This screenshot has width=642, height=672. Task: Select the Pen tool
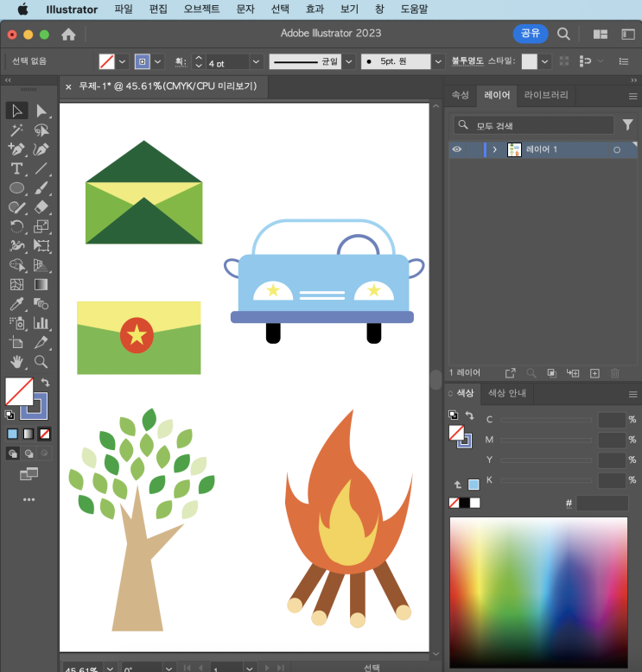coord(16,149)
